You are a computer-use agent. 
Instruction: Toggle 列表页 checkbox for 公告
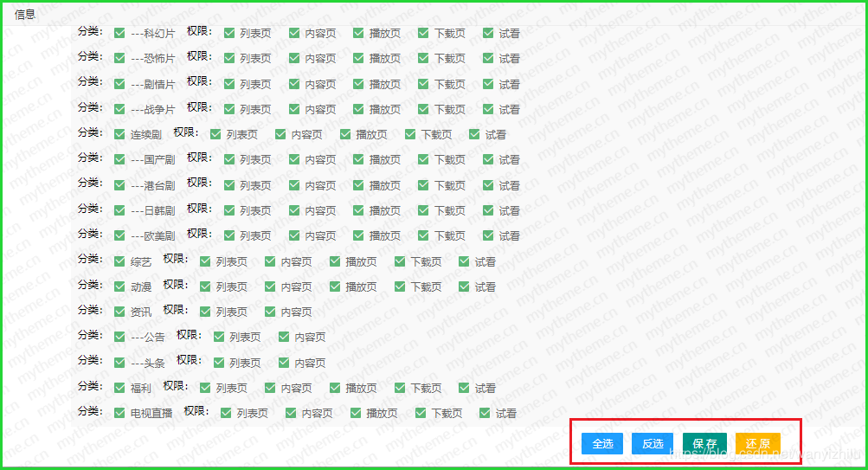(219, 337)
